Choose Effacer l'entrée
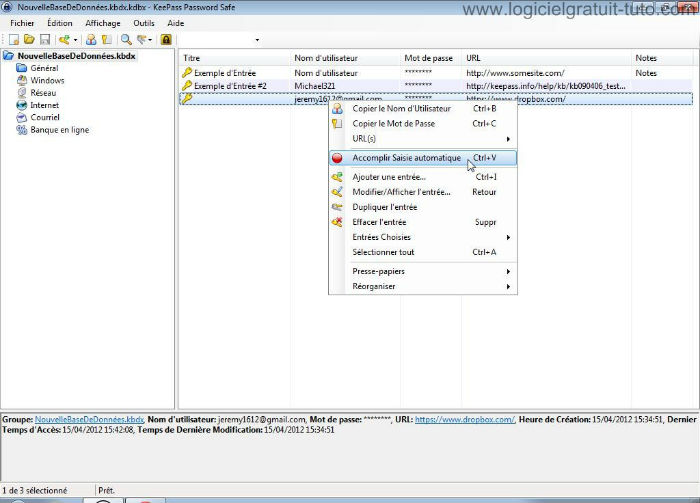 (x=423, y=222)
